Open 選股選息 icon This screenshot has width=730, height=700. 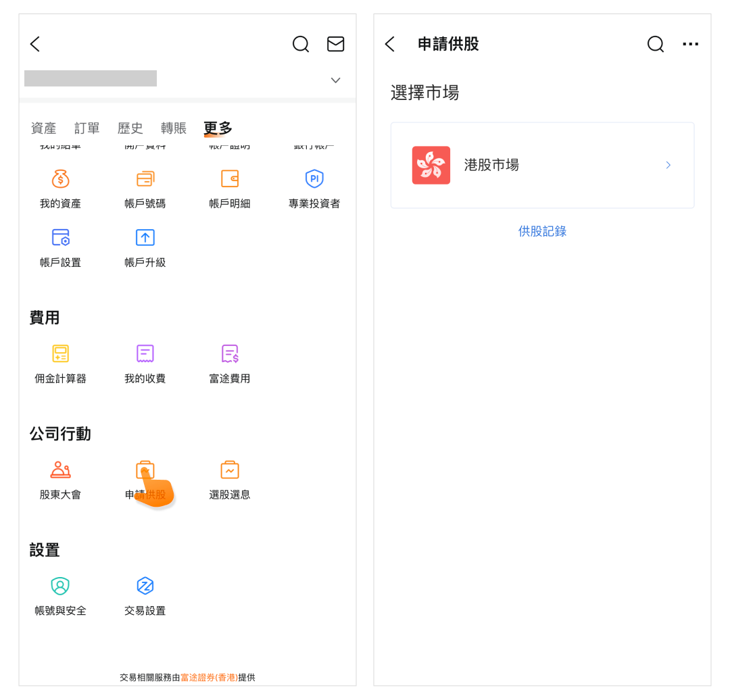pyautogui.click(x=230, y=470)
